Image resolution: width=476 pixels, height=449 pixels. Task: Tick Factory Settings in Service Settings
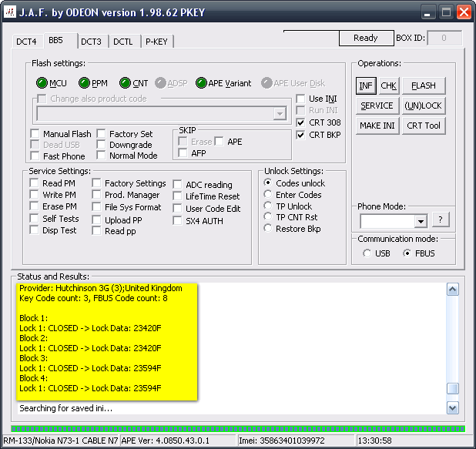pos(96,183)
